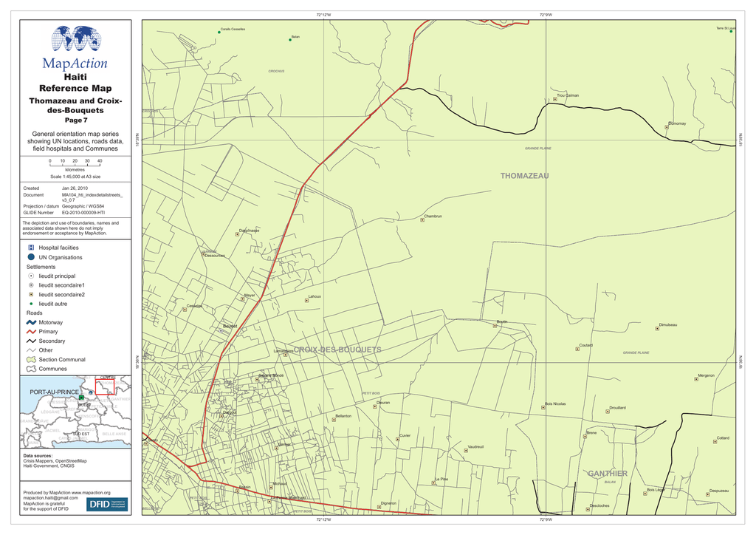The image size is (756, 535).
Task: Click the 'Despuzeau' settlement label
Action: (719, 491)
